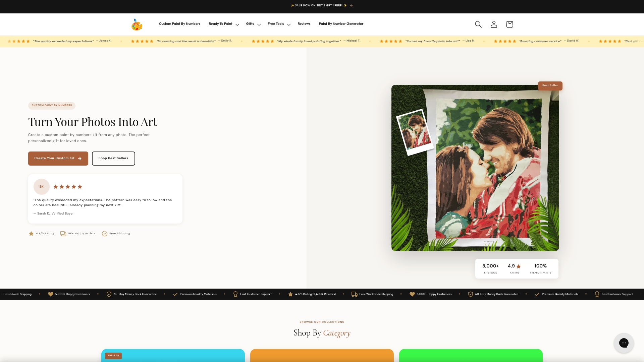Click the star icon beside 4.8/5 Rating
The height and width of the screenshot is (362, 644).
pyautogui.click(x=31, y=234)
